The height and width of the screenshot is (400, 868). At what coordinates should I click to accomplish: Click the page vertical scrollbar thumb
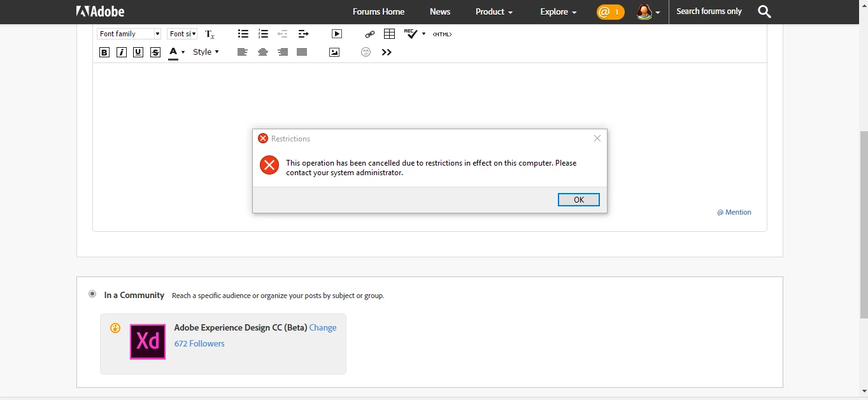[864, 224]
